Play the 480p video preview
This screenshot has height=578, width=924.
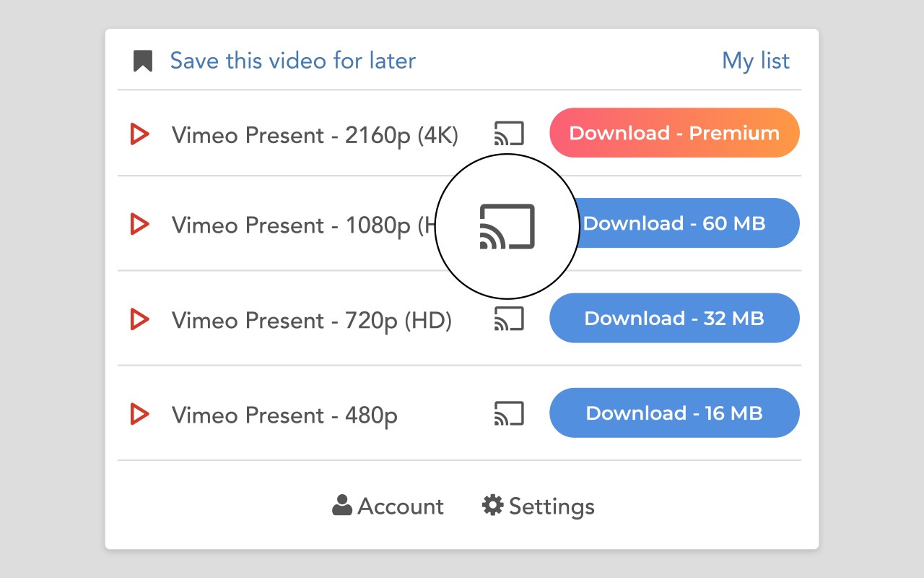139,414
